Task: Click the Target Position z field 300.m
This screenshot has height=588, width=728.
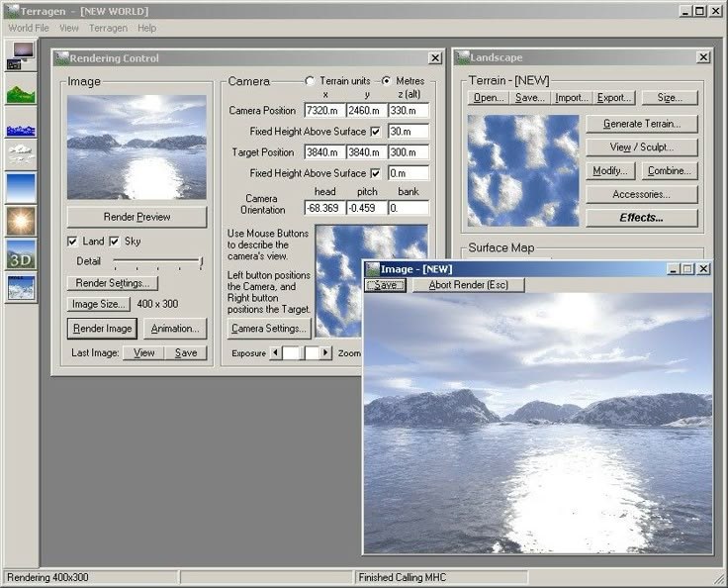Action: coord(409,152)
